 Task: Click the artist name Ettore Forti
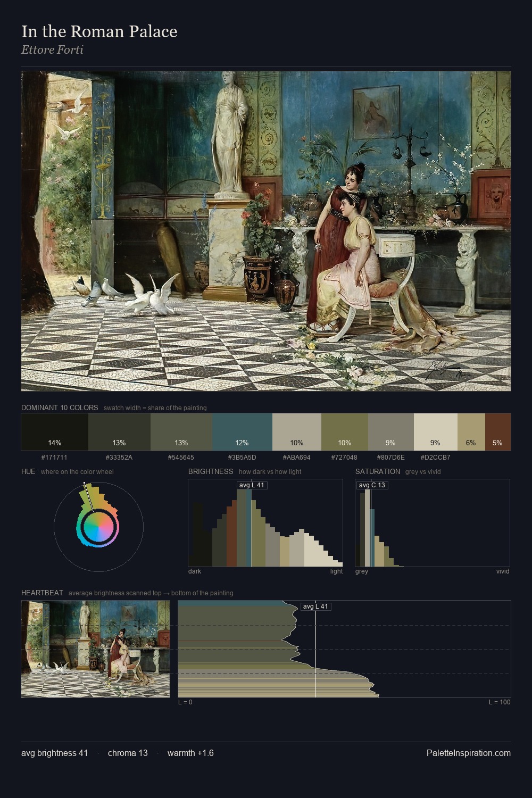pyautogui.click(x=52, y=50)
